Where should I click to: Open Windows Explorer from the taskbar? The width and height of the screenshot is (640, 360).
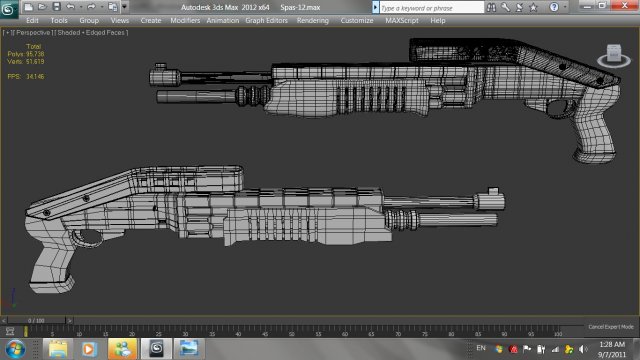58,349
